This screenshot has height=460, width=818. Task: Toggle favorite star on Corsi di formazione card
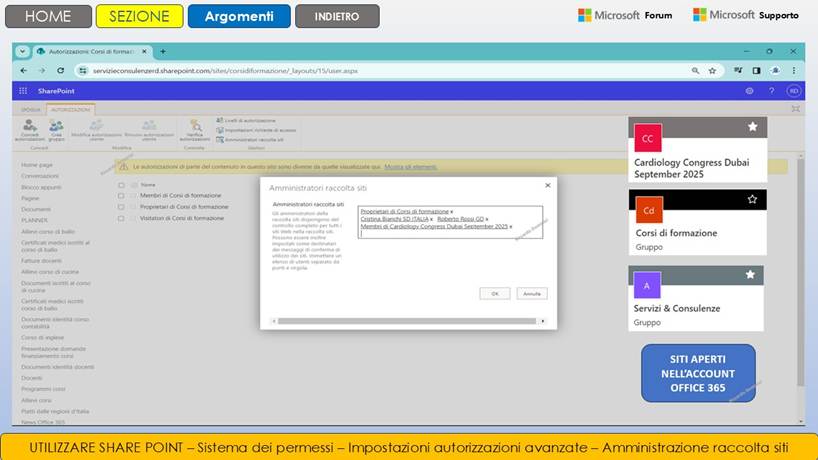pos(752,199)
